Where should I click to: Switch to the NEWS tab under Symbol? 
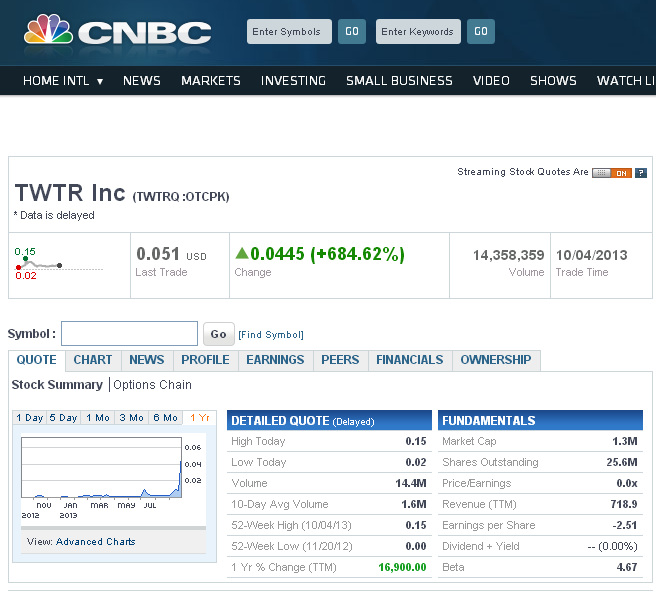(147, 360)
